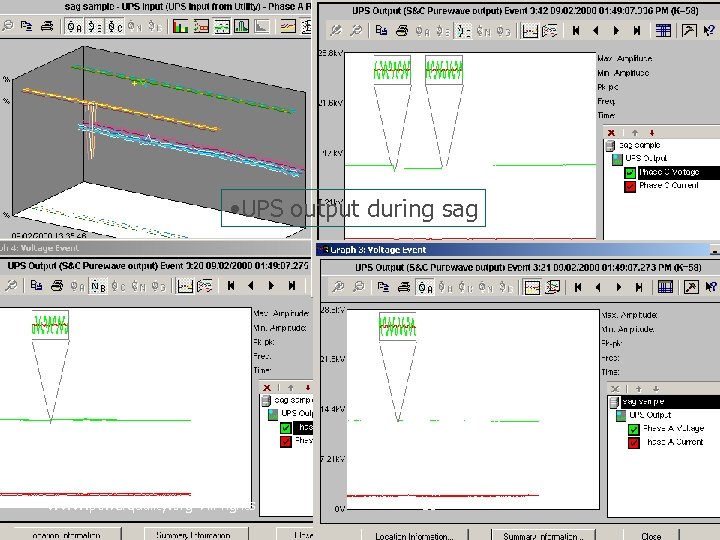Print the UPS Input phase A graph

tap(47, 26)
